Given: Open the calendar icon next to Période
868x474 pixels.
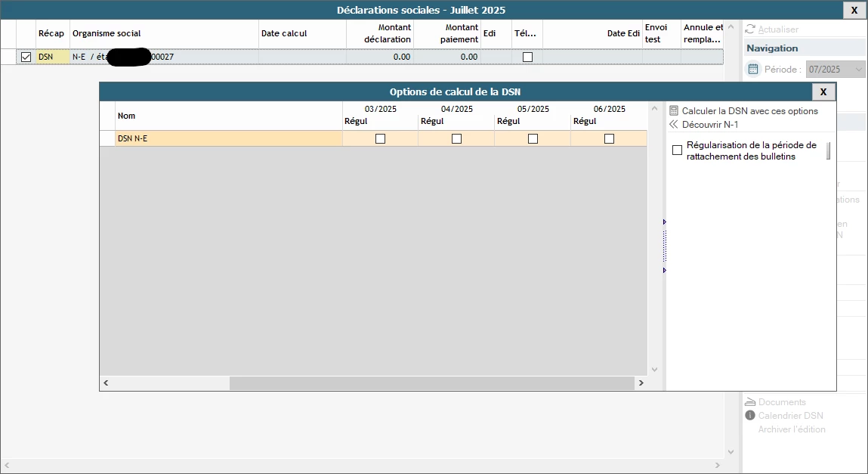Looking at the screenshot, I should pos(753,70).
